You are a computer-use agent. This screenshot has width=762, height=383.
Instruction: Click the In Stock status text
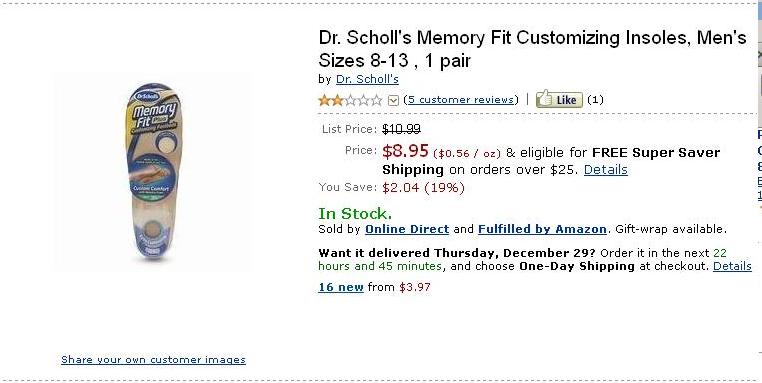355,213
